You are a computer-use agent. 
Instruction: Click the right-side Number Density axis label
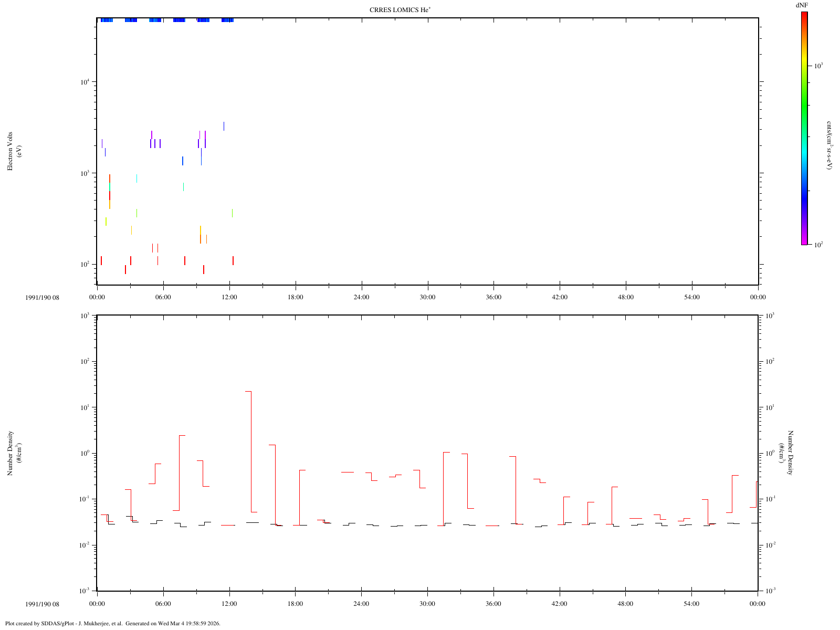tap(787, 453)
